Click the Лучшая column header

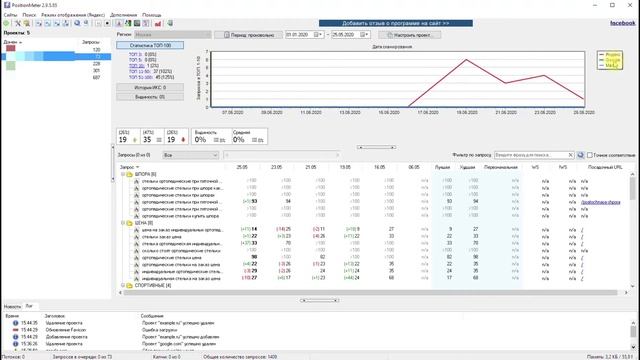pyautogui.click(x=442, y=167)
